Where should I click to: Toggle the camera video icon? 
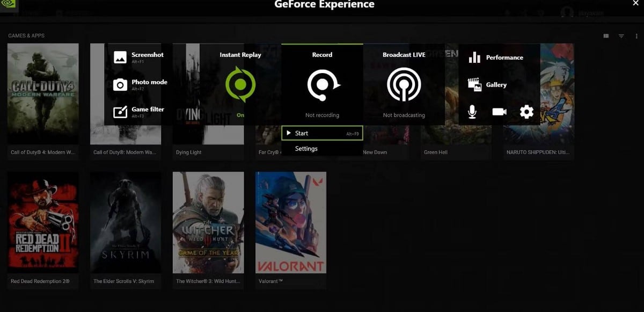(x=499, y=112)
